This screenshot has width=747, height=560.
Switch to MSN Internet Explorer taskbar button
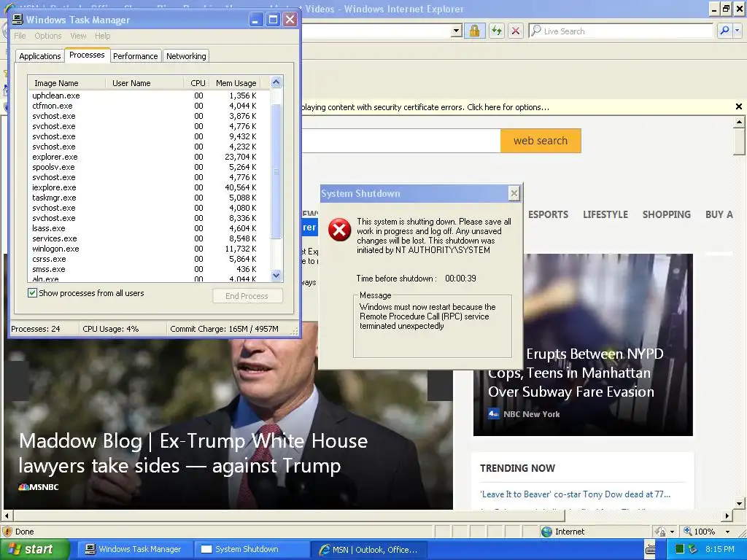click(x=370, y=550)
